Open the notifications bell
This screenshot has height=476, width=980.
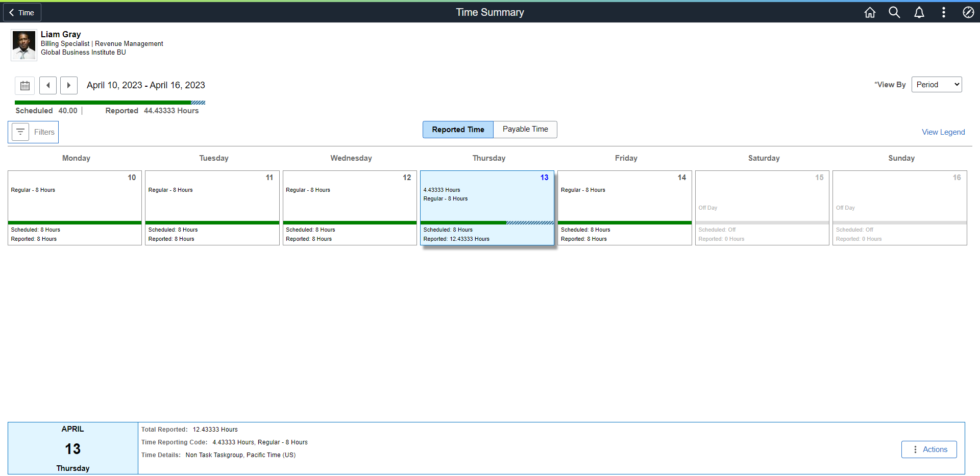(919, 12)
